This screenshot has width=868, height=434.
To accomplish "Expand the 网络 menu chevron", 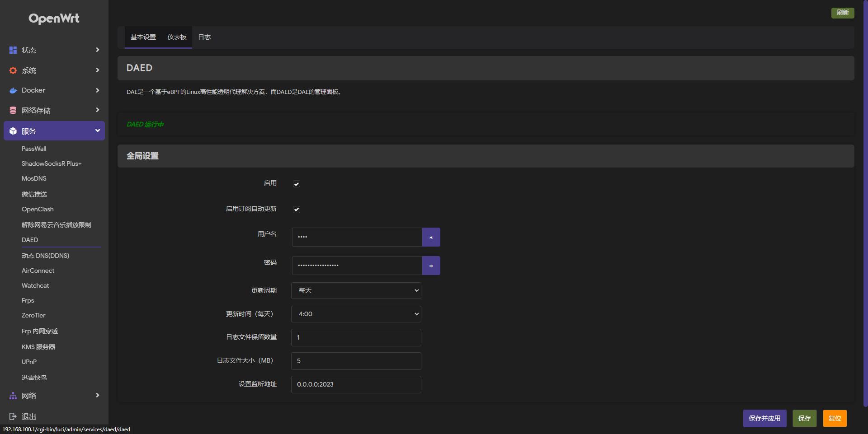I will pyautogui.click(x=97, y=395).
